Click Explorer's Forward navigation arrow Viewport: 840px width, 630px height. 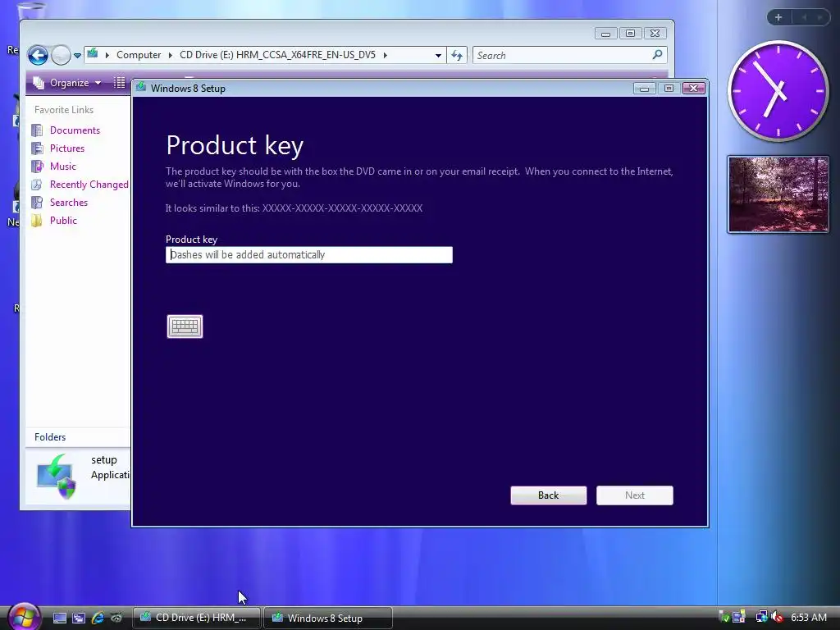[61, 55]
